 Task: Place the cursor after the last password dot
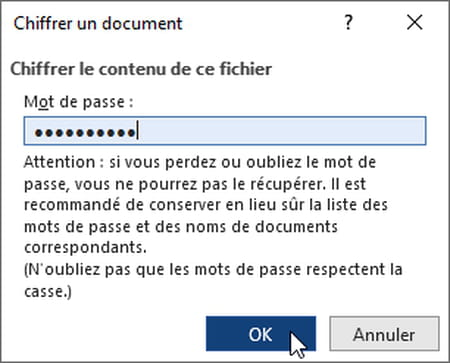(137, 133)
